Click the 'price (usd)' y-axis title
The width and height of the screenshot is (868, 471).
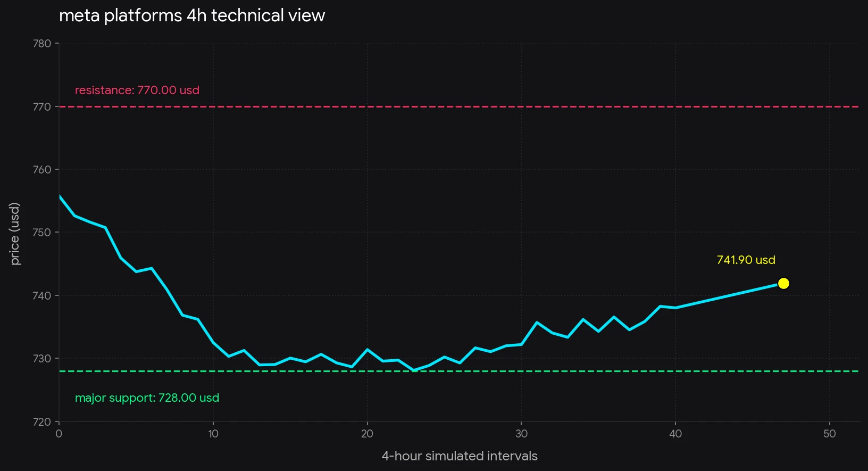pyautogui.click(x=15, y=234)
